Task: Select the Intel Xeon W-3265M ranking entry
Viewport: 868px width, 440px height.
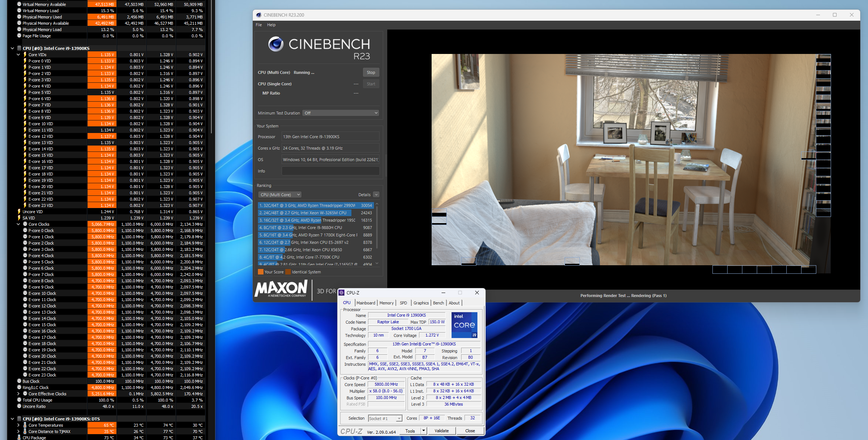Action: [316, 213]
